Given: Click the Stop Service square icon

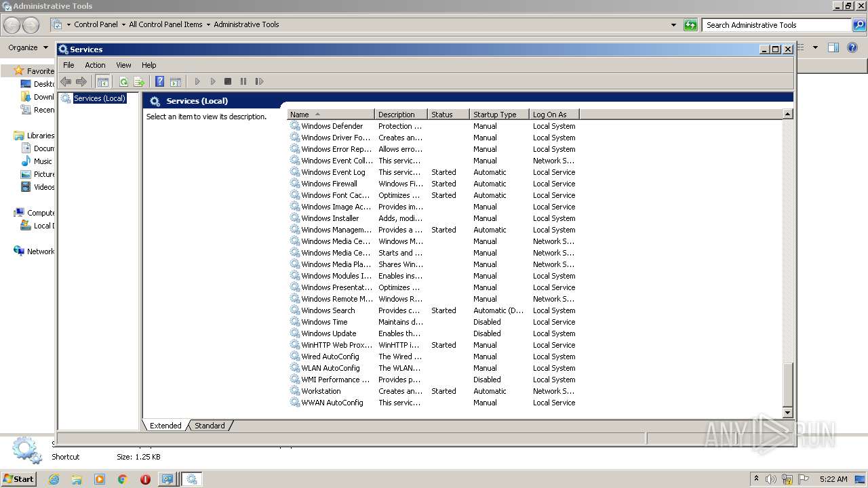Looking at the screenshot, I should click(228, 81).
